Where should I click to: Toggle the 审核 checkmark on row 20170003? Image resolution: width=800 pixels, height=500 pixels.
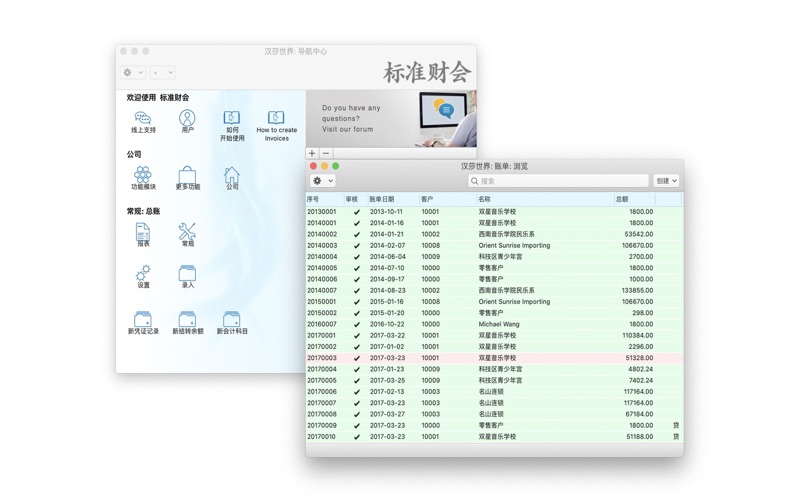tap(356, 358)
